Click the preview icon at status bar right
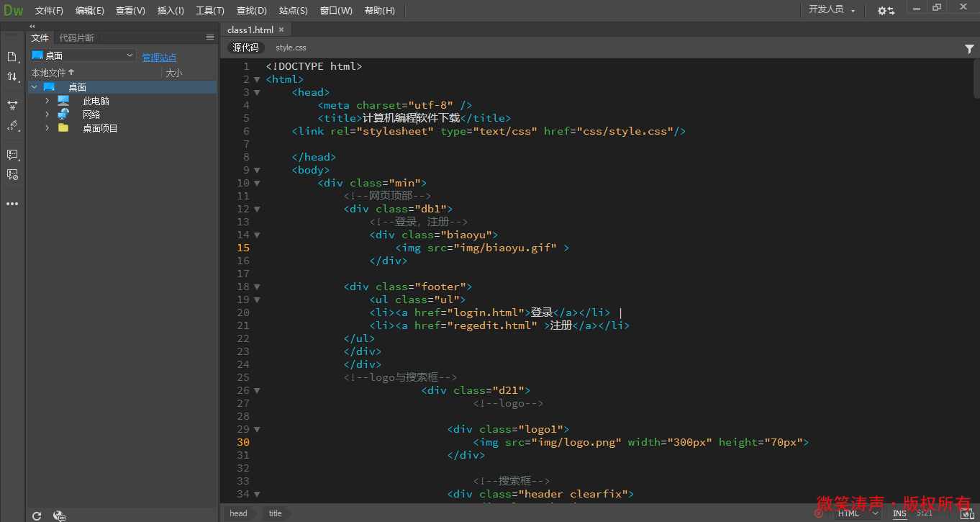Screen dimensions: 980x522 tap(968, 513)
